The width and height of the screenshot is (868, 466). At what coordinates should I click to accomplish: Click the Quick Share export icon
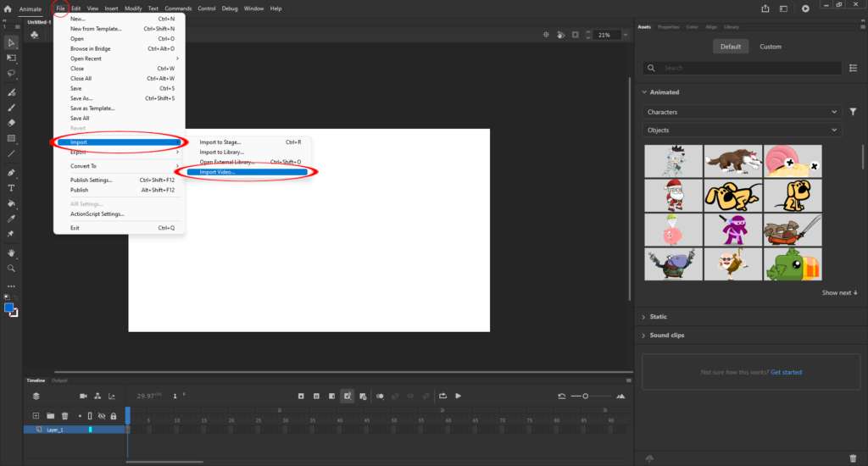coord(765,8)
